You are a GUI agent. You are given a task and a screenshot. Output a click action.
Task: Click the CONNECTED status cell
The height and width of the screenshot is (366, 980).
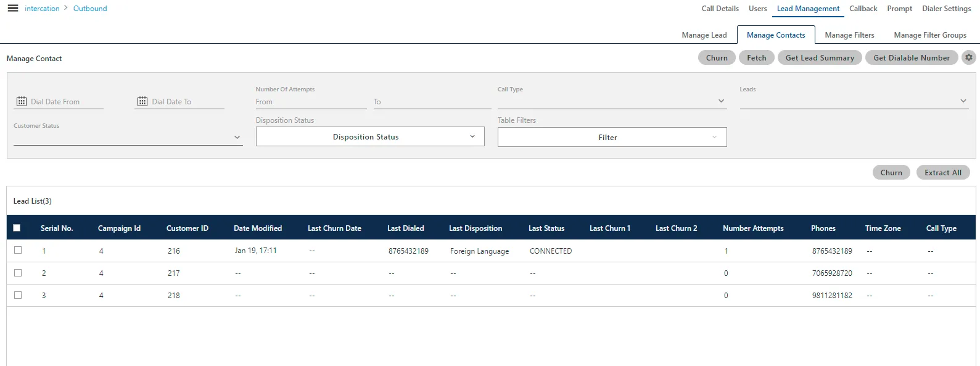pyautogui.click(x=551, y=251)
